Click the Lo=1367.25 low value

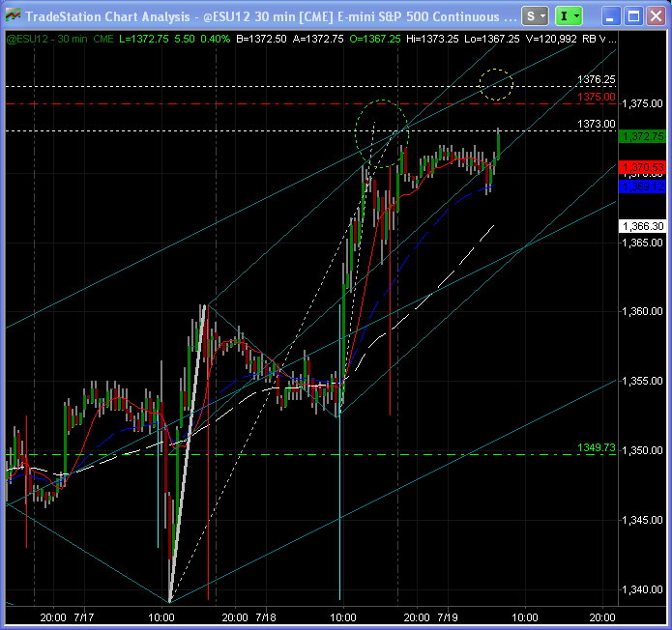[491, 39]
